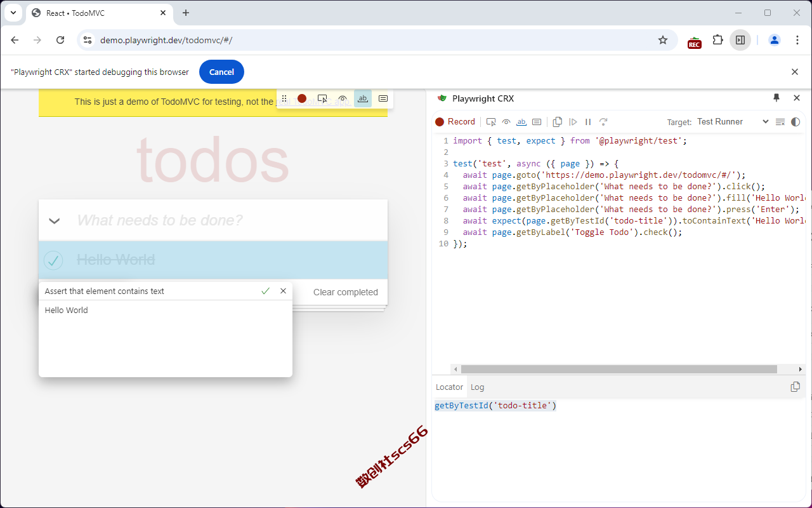
Task: Cancel debugging in the infobar
Action: pyautogui.click(x=221, y=72)
